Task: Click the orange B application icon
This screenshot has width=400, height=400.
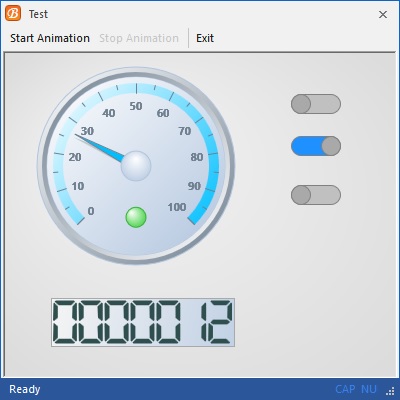Action: [13, 14]
